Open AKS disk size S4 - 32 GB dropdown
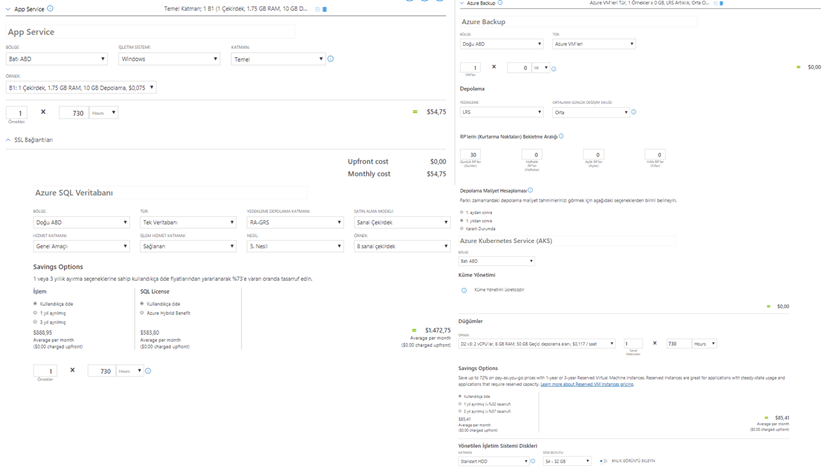Viewport: 824px width, 467px height. pos(567,461)
